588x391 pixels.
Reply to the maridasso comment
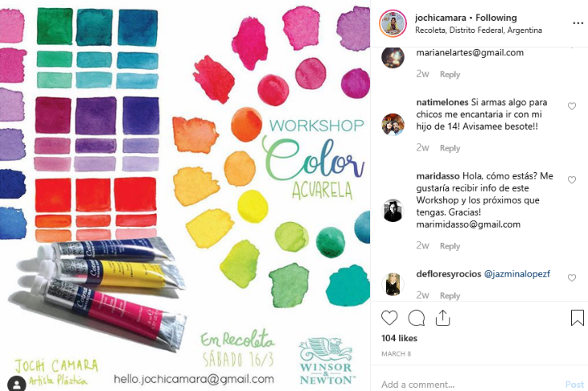449,246
